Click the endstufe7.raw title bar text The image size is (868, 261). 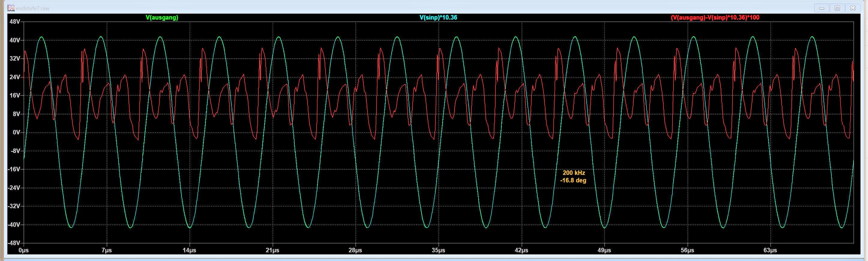(32, 8)
